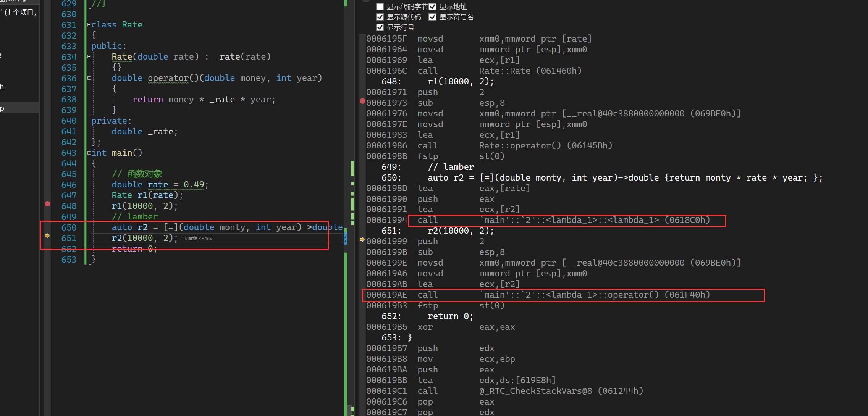Enable the 显示代码字节 checkbox
The image size is (868, 416).
click(x=380, y=6)
